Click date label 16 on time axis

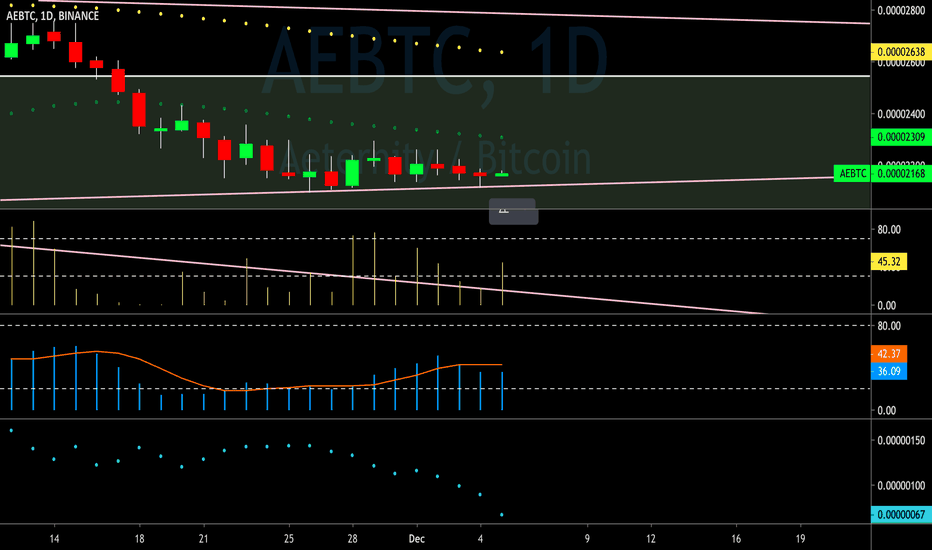(x=736, y=539)
